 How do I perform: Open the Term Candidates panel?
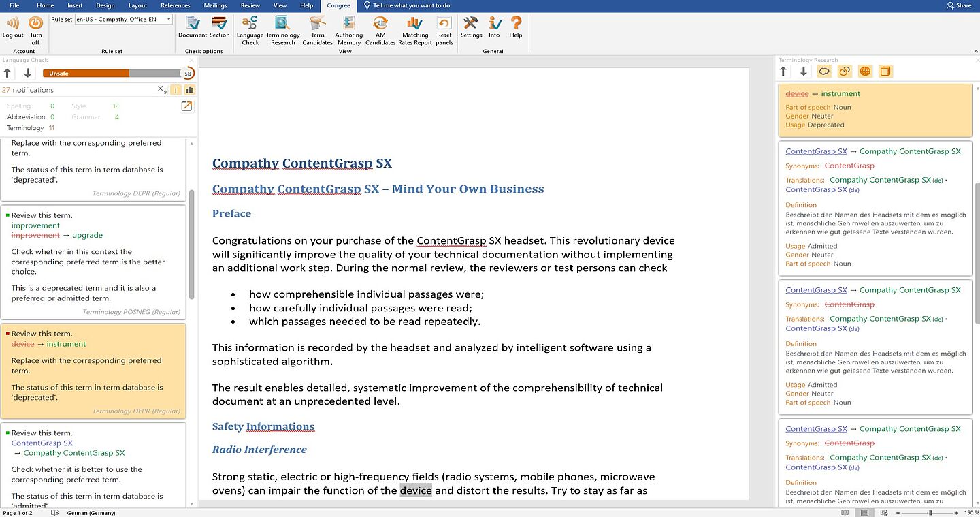[x=317, y=24]
